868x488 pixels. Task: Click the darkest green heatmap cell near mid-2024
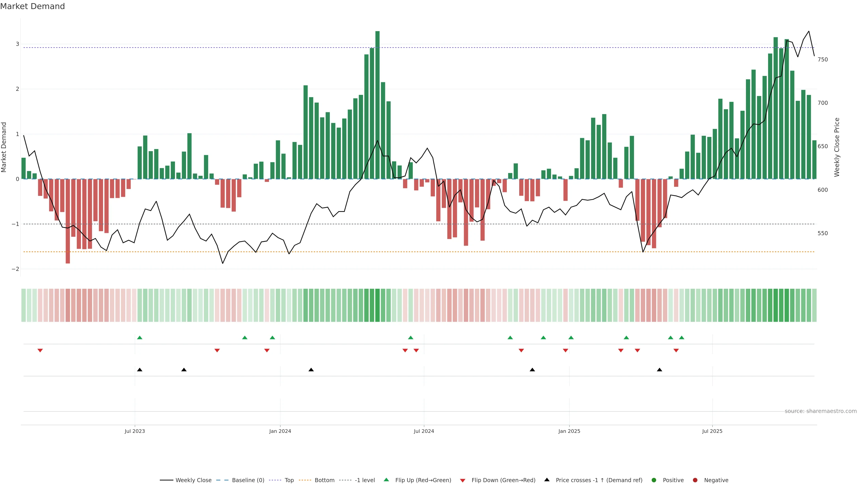(377, 305)
